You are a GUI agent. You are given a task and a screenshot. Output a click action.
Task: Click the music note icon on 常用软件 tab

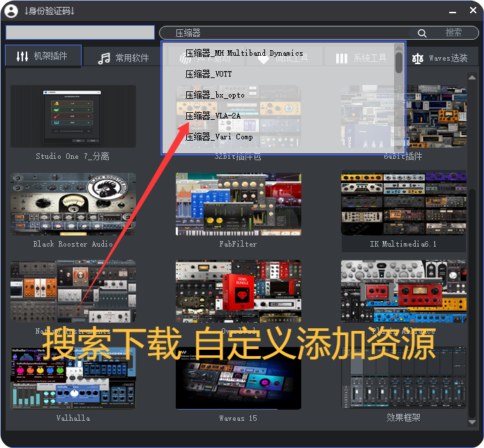[x=104, y=58]
